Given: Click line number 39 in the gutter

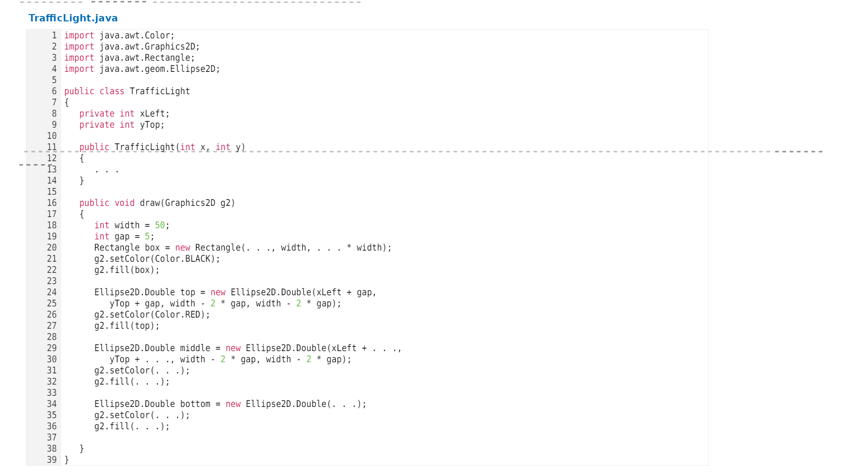Looking at the screenshot, I should tap(51, 459).
